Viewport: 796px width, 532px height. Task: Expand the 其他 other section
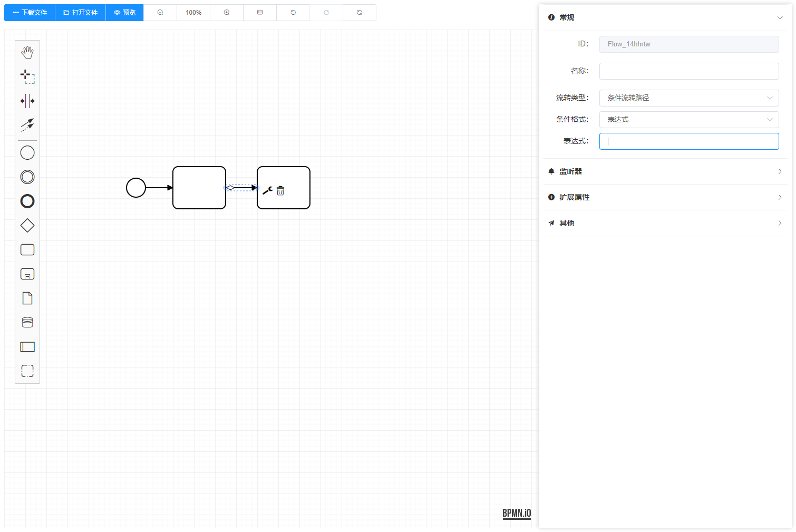(x=666, y=223)
